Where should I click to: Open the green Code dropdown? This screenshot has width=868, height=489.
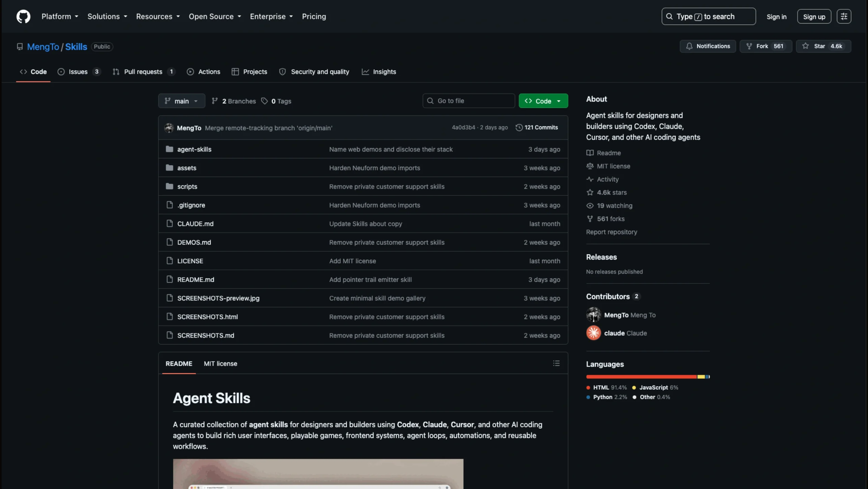(543, 101)
